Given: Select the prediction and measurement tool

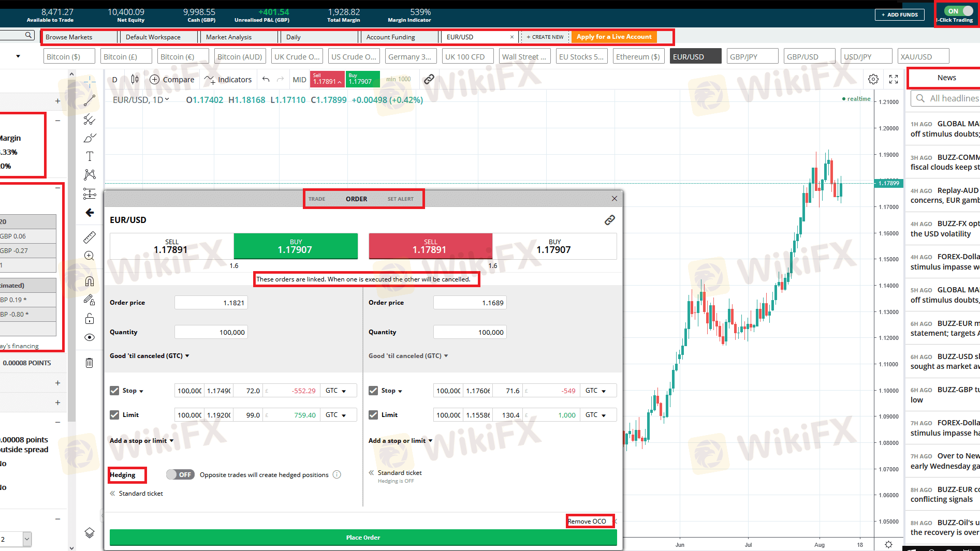Looking at the screenshot, I should [x=90, y=193].
